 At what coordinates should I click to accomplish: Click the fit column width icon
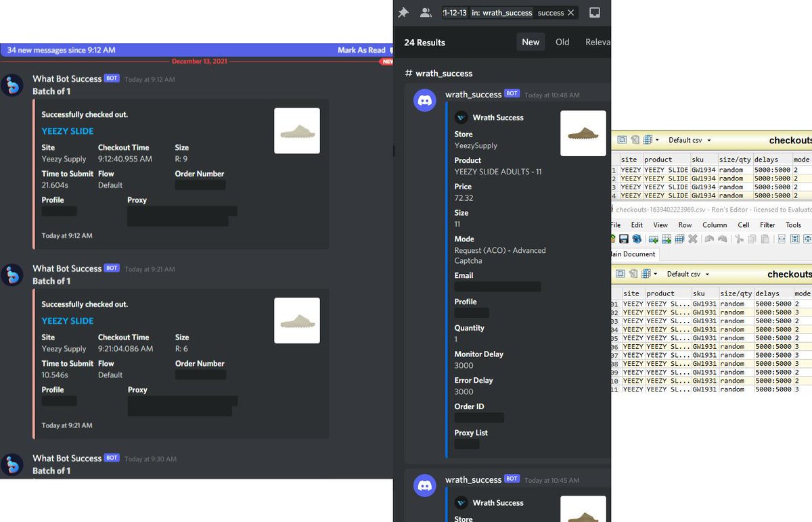pos(782,239)
